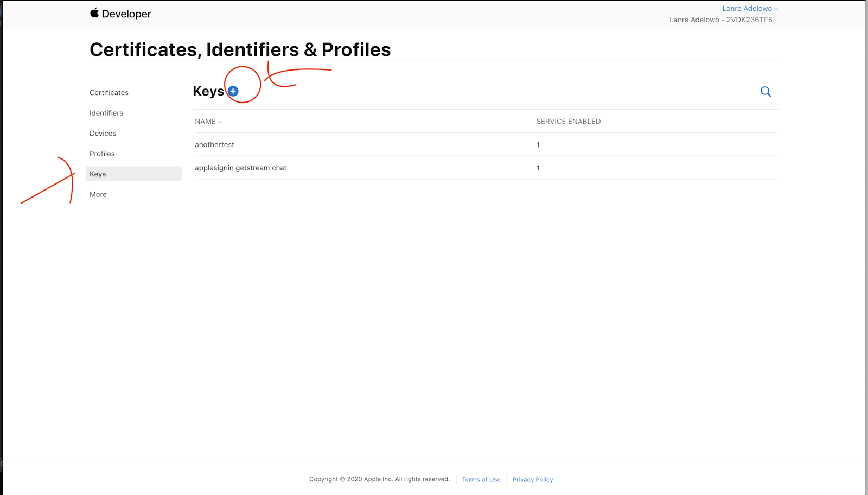Open the key named anothertest
The height and width of the screenshot is (495, 868).
214,144
